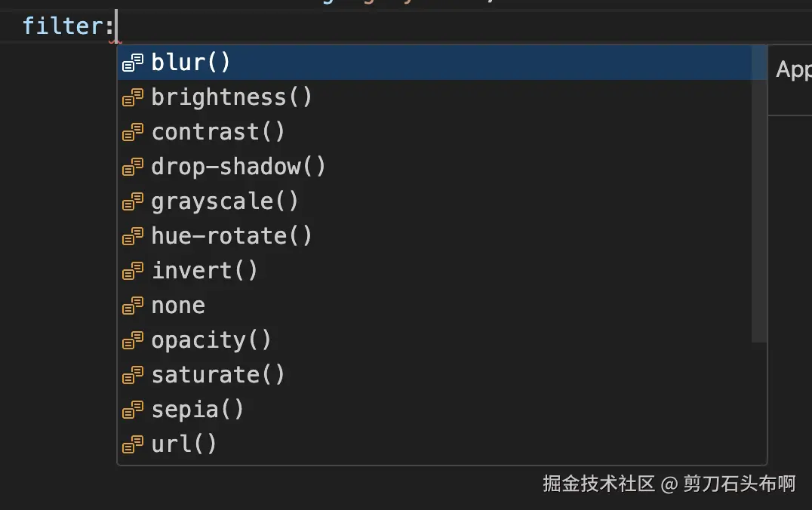
Task: Choose the brightness() suggestion
Action: pyautogui.click(x=232, y=97)
